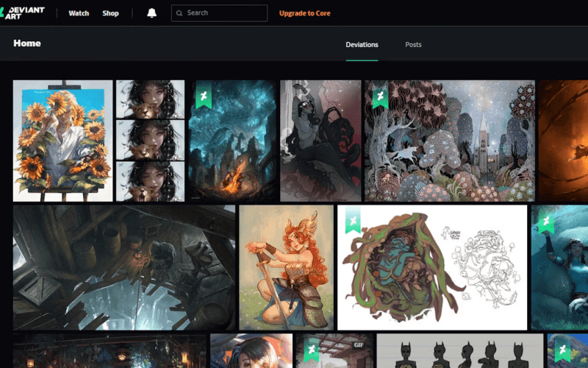The height and width of the screenshot is (368, 588).
Task: Open the fairy-tale forest with castle artwork
Action: (450, 141)
